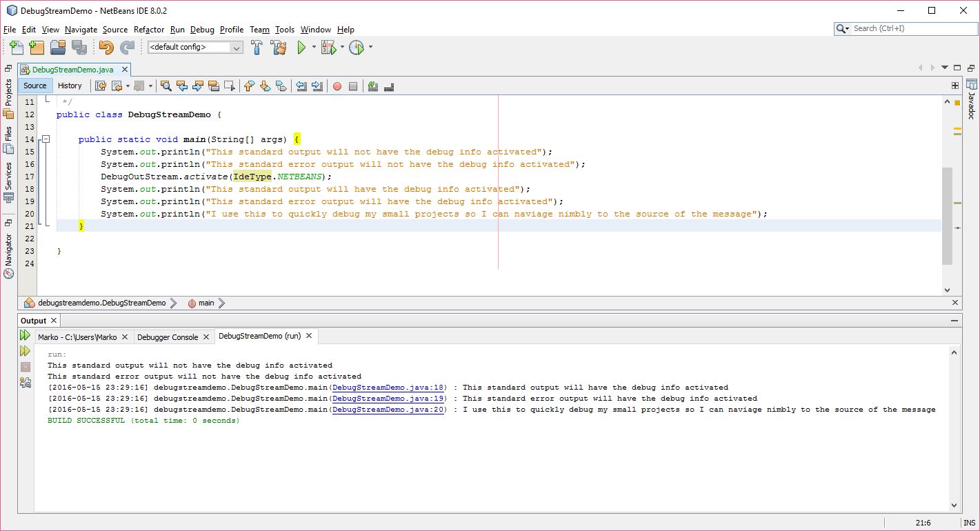Follow the DebugStreamDemo.java:19 link

click(x=388, y=399)
